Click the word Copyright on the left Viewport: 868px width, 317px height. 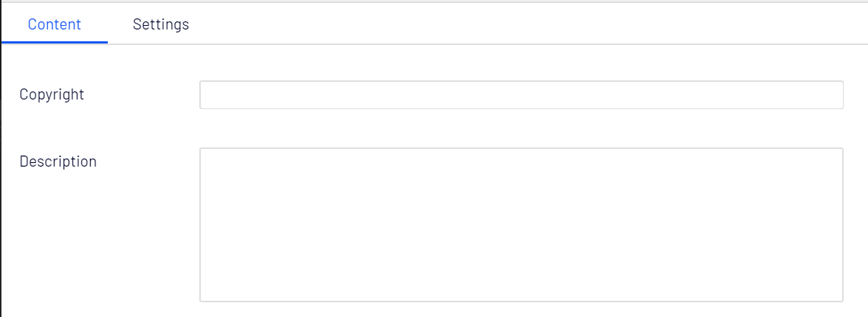tap(52, 94)
